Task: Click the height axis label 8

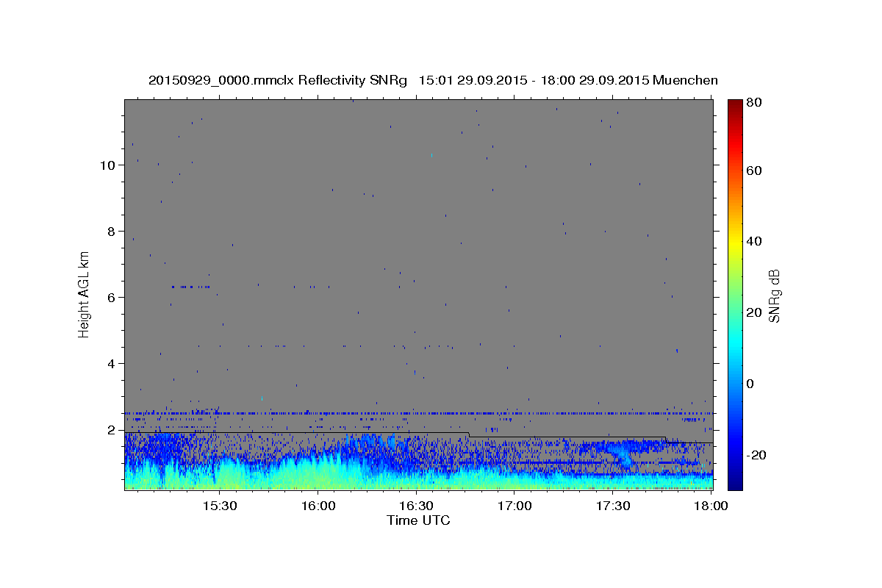Action: click(x=112, y=232)
